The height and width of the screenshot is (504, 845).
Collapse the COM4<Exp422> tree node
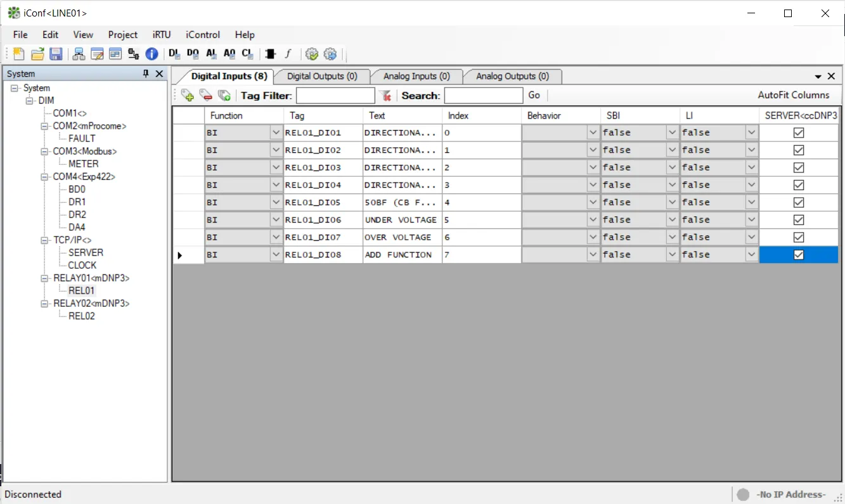[44, 177]
